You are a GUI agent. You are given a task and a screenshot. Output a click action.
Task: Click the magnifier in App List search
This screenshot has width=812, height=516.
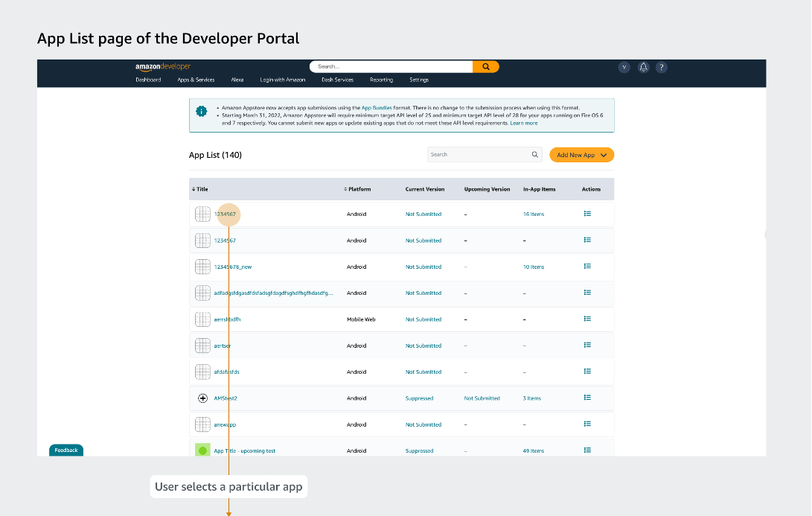click(x=534, y=155)
